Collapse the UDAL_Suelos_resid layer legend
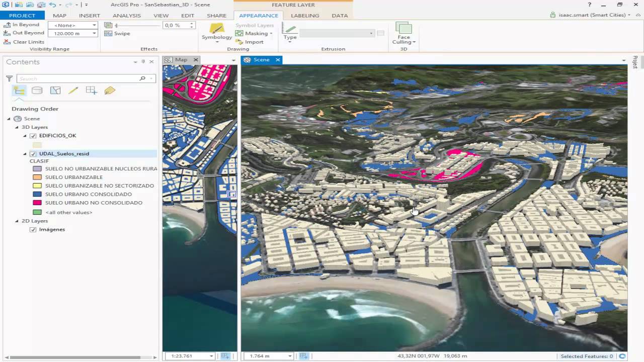Screen dimensions: 644x362 [x=25, y=154]
